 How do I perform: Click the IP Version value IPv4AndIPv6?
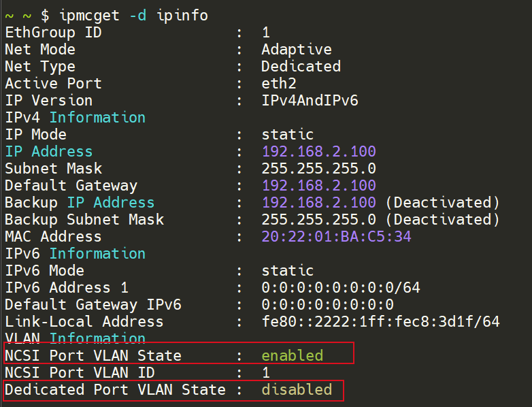[x=310, y=100]
